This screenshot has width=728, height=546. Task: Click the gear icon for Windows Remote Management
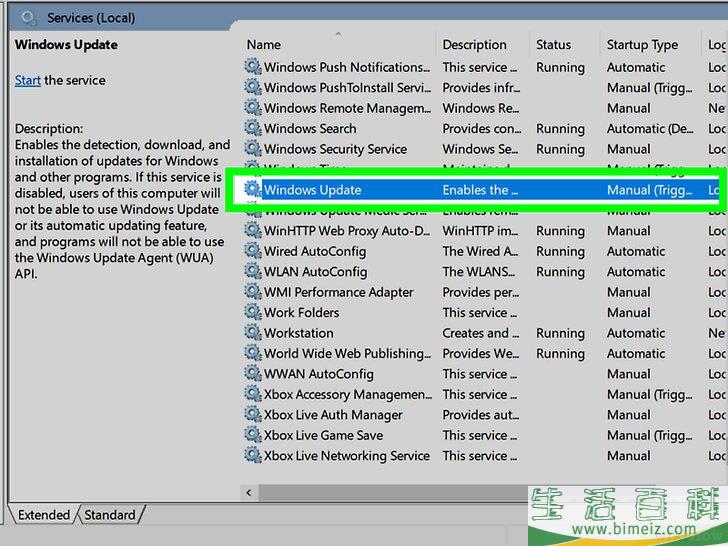[x=253, y=108]
